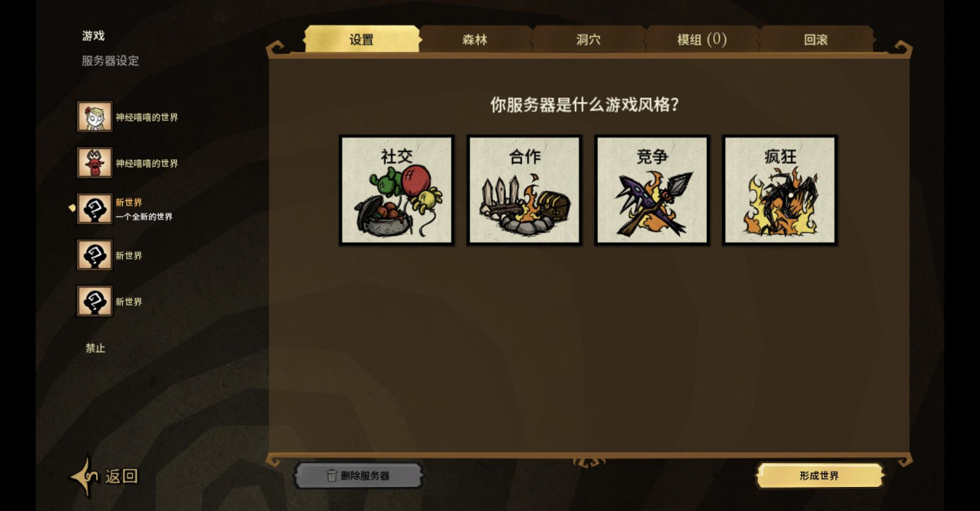Switch to the 设置 tab
Screen dimensions: 980x511
tap(361, 39)
